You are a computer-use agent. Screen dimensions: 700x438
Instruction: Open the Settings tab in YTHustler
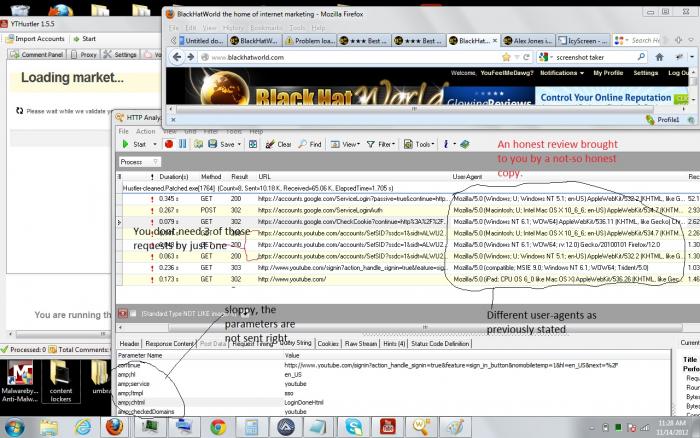pyautogui.click(x=121, y=54)
